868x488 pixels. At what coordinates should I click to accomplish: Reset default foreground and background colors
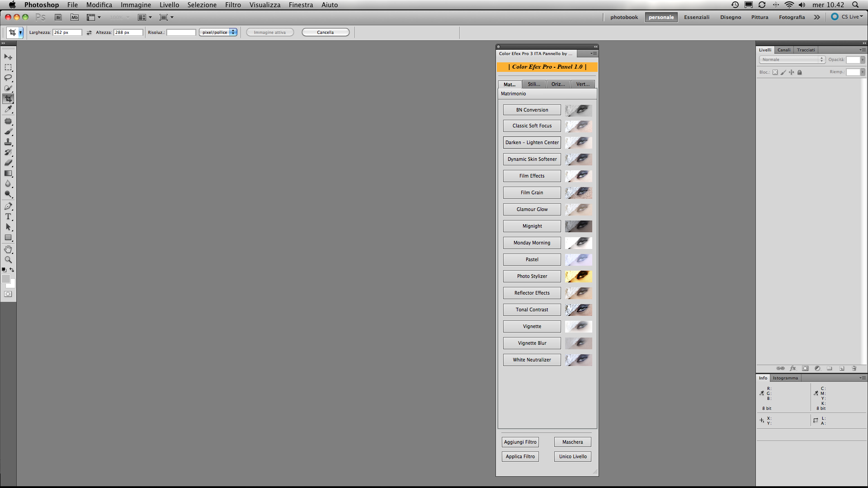tap(4, 270)
